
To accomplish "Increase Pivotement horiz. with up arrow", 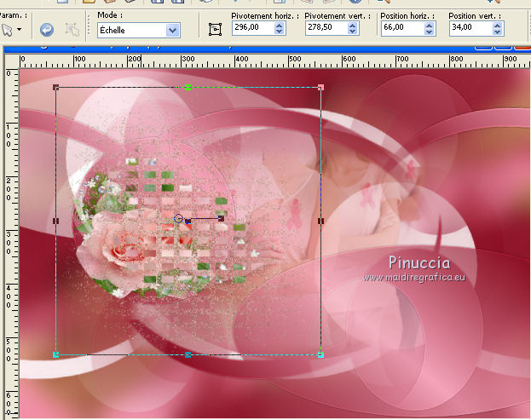I will click(279, 26).
